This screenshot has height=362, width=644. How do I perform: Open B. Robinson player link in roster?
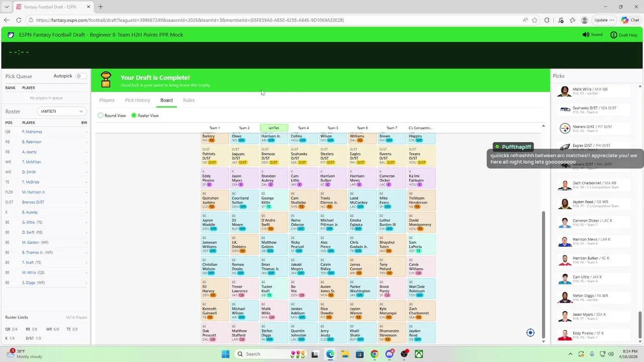32,142
